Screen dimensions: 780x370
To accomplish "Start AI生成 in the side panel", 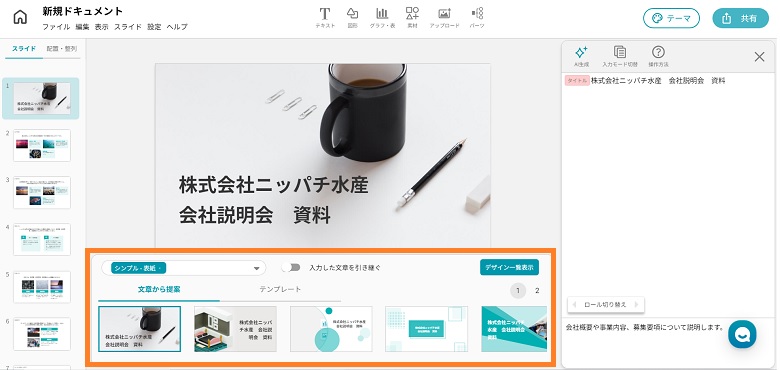I will point(581,56).
